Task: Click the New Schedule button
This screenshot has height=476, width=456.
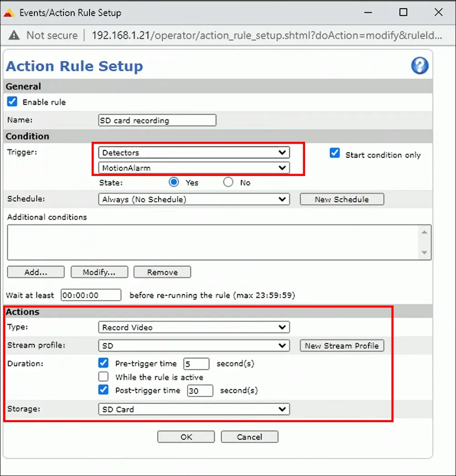Action: (342, 199)
